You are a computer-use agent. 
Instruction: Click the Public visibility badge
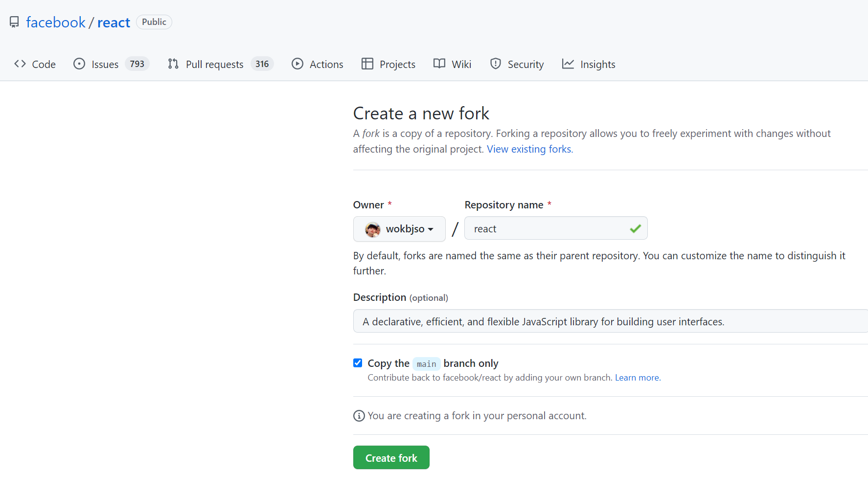coord(154,22)
